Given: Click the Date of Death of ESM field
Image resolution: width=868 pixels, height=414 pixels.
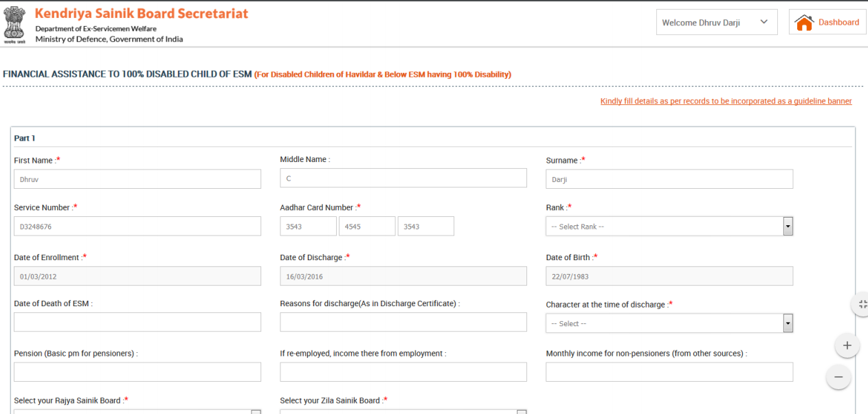Looking at the screenshot, I should point(137,321).
